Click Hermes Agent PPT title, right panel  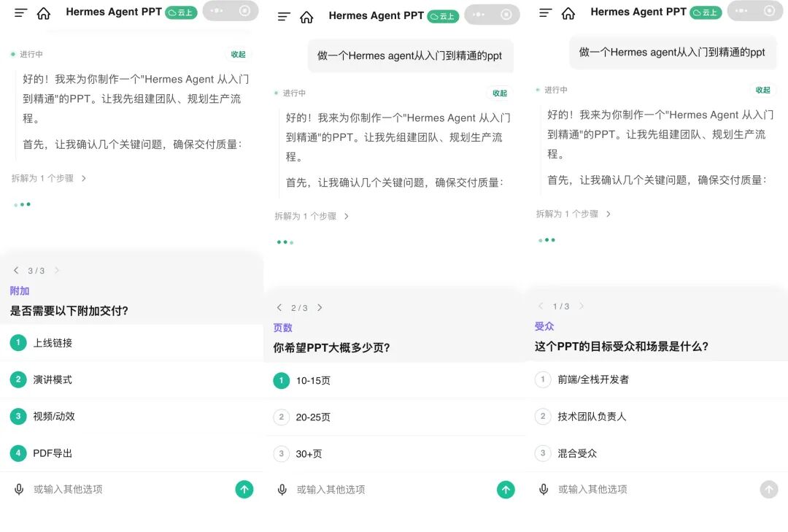[x=638, y=12]
